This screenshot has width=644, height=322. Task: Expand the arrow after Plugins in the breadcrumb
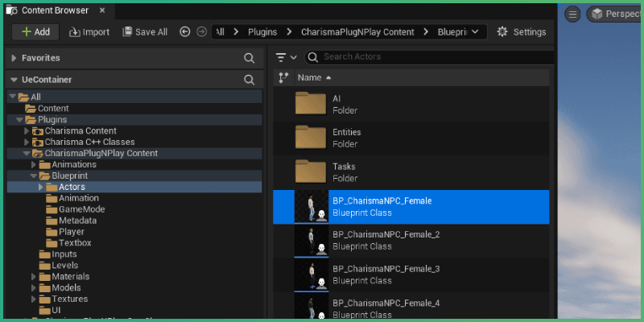[289, 32]
